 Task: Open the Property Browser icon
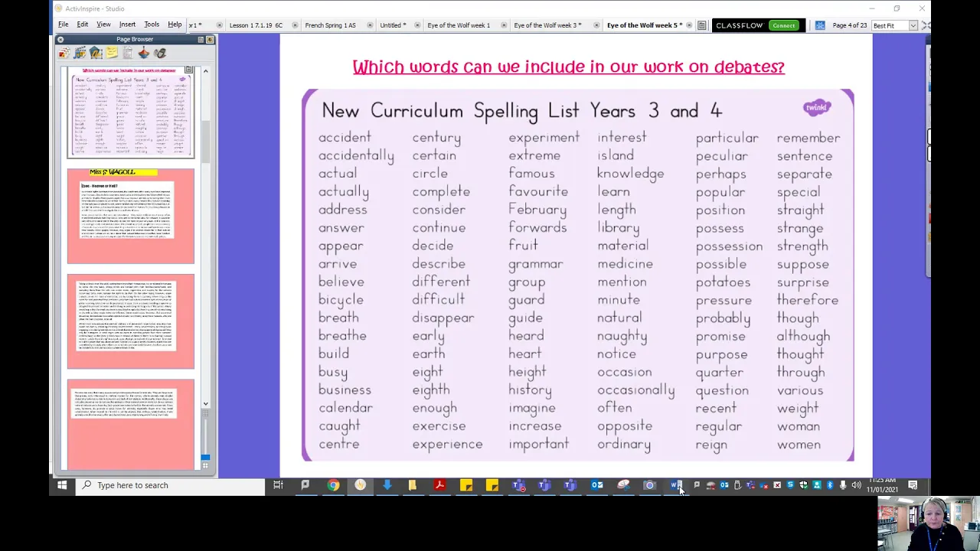(128, 53)
